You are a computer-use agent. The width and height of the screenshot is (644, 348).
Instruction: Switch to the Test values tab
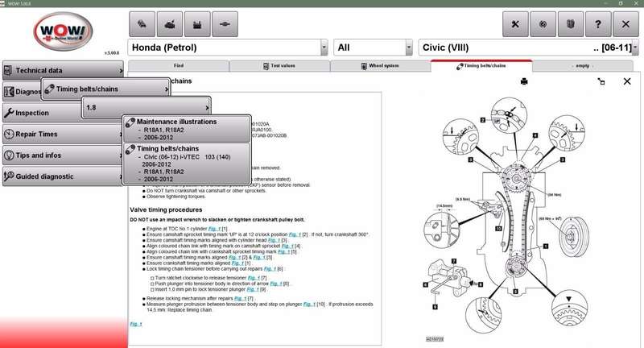279,66
